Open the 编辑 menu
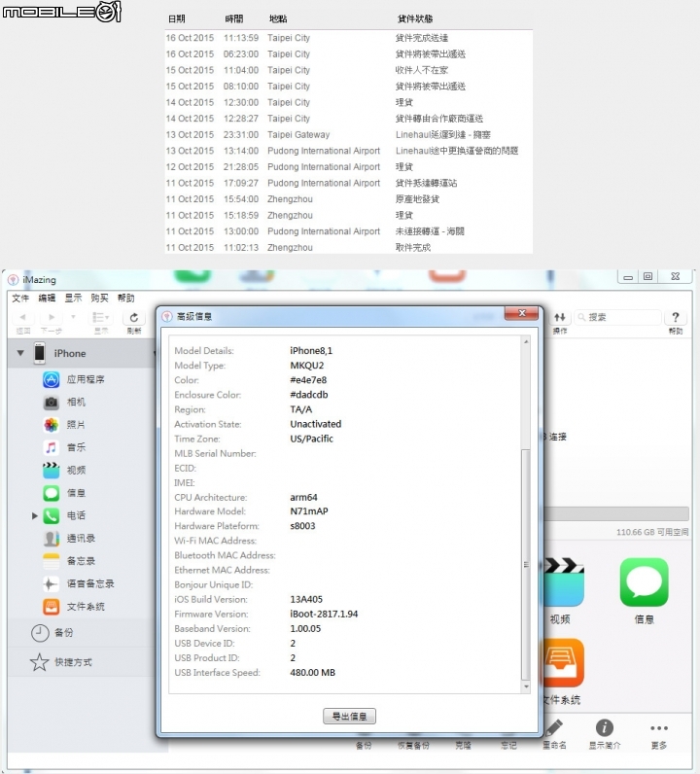The image size is (700, 774). (x=47, y=299)
